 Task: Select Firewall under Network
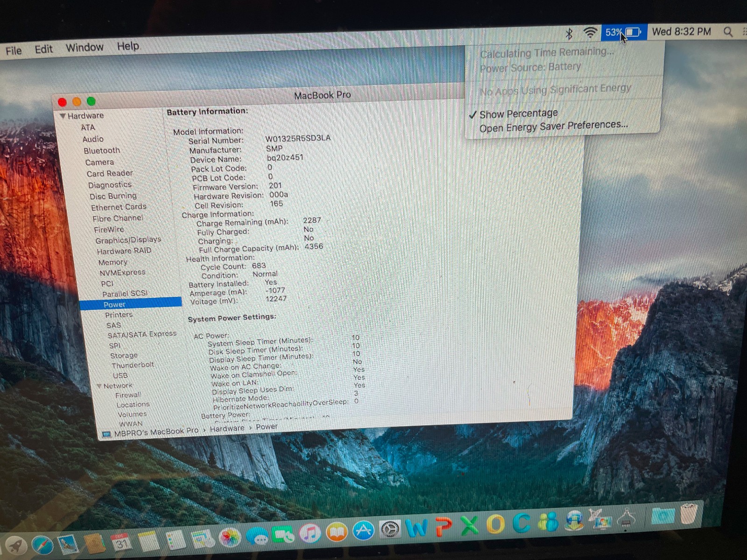coord(128,395)
